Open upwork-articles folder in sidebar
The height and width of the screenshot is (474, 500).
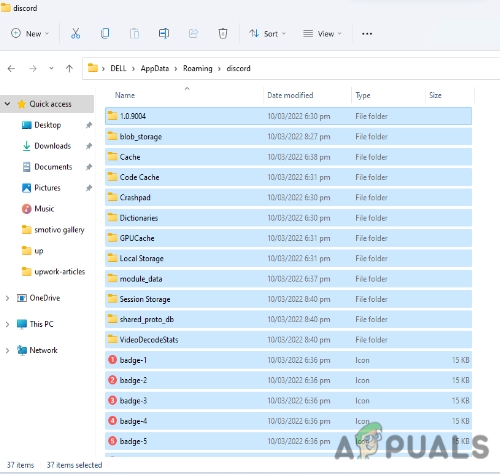tap(60, 272)
